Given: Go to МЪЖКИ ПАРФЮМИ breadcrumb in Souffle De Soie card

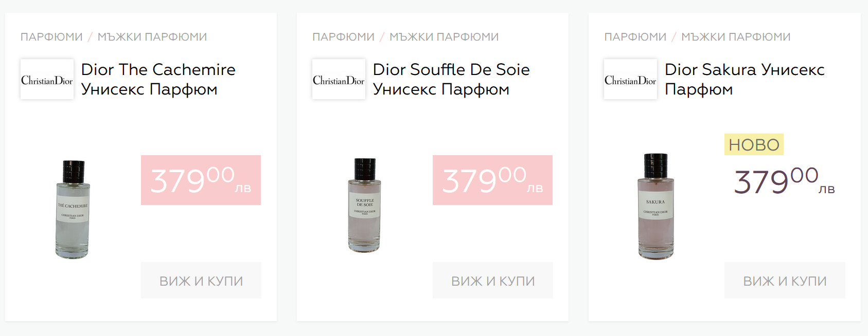Looking at the screenshot, I should point(444,37).
